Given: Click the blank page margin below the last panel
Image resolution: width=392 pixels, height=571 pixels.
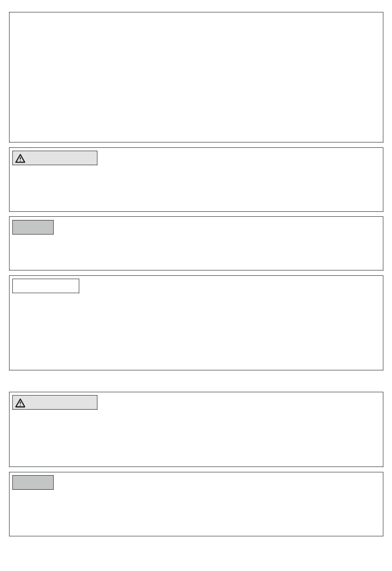Looking at the screenshot, I should tap(196, 553).
